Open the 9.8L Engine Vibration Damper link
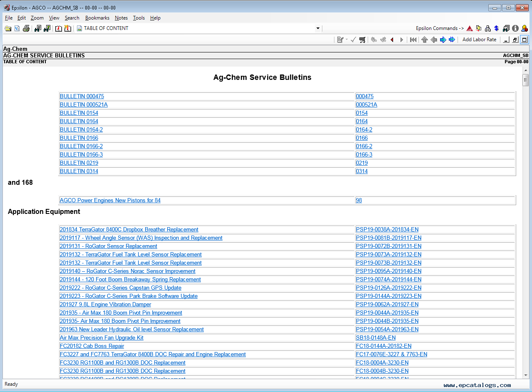The height and width of the screenshot is (392, 532). tap(105, 304)
